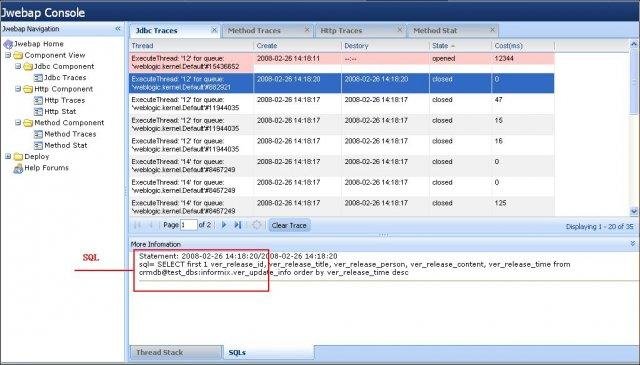Select the closed trace row costing 16

(342, 145)
